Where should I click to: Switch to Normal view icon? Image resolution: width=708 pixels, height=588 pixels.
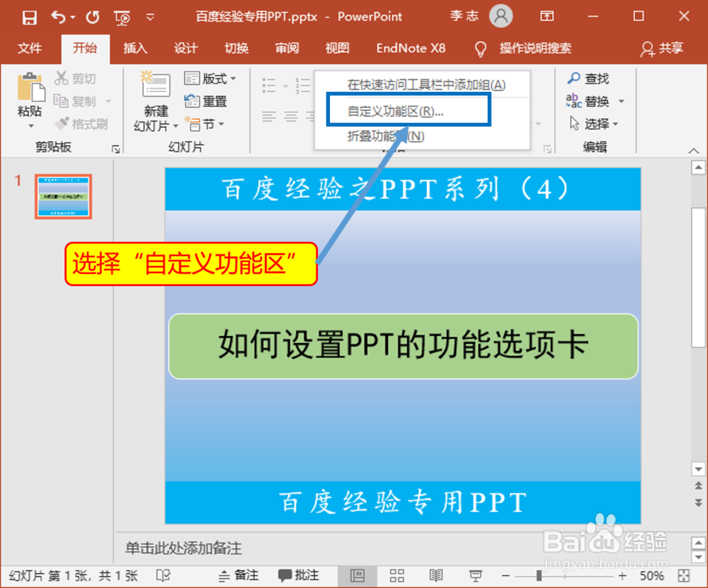pos(357,575)
